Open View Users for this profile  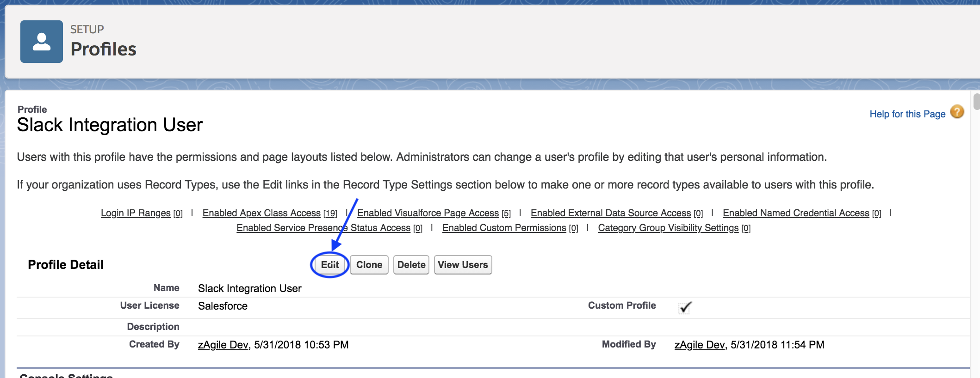pyautogui.click(x=463, y=265)
